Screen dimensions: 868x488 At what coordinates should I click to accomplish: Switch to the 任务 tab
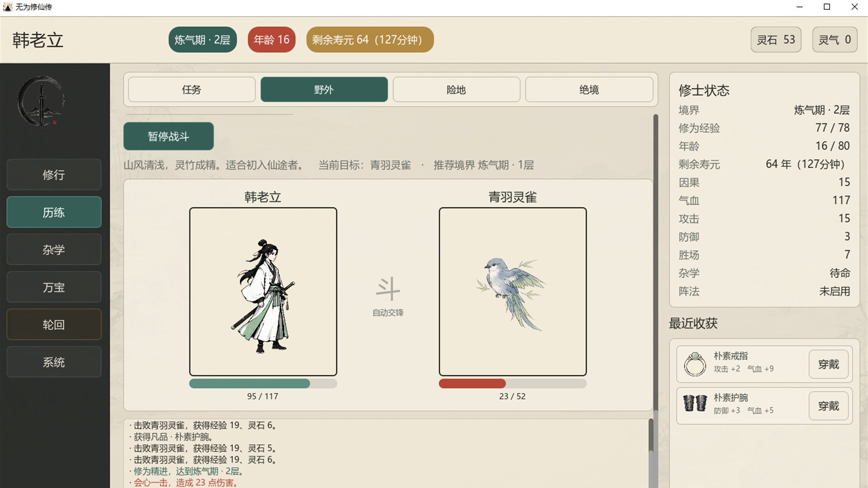(192, 89)
